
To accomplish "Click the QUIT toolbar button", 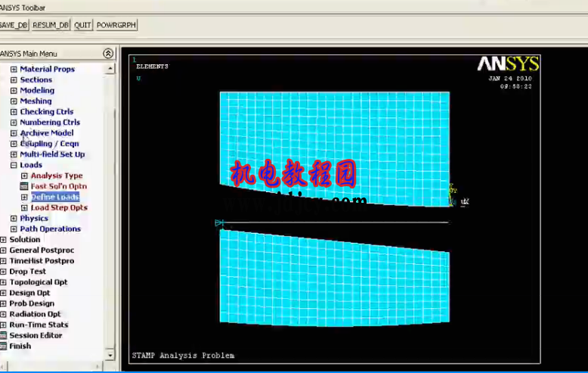I will coord(82,25).
